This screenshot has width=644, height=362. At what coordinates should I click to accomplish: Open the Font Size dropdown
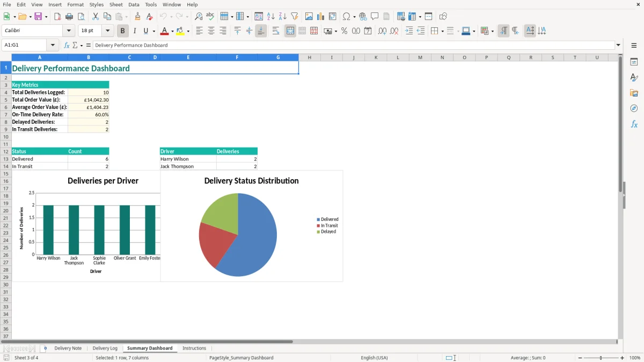[x=107, y=31]
